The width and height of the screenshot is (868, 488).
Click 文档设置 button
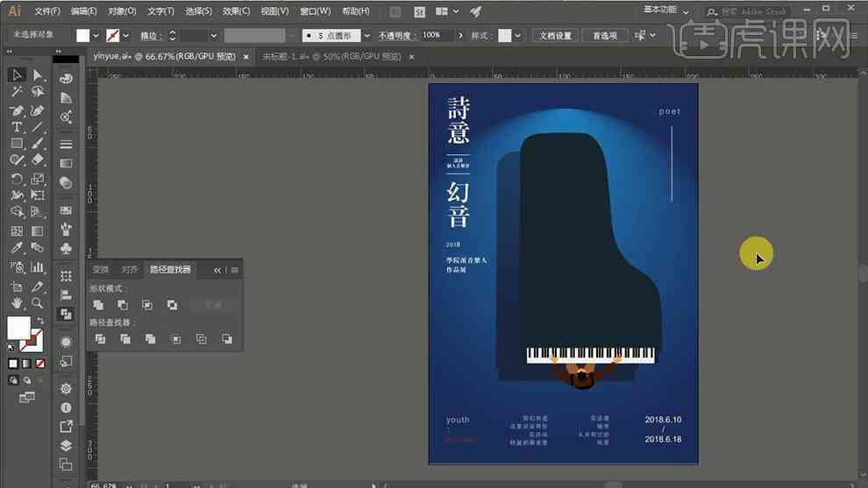555,35
